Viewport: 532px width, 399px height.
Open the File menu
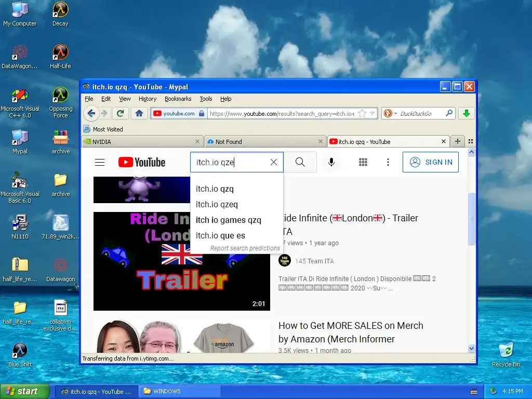[x=89, y=99]
